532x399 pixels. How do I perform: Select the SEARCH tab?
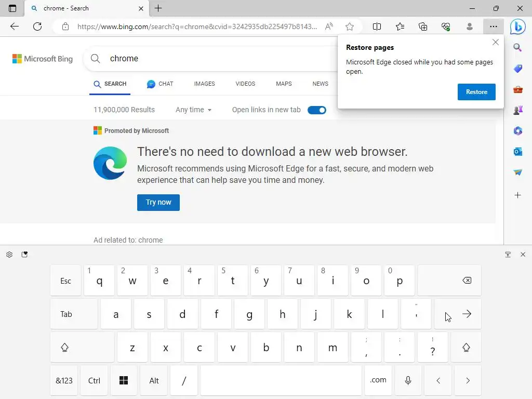110,84
